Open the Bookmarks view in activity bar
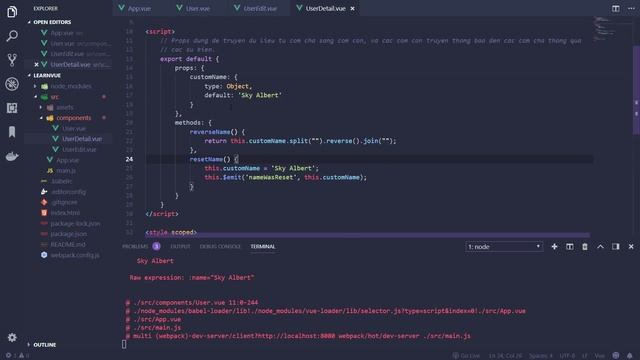Image resolution: width=640 pixels, height=360 pixels. click(x=12, y=132)
